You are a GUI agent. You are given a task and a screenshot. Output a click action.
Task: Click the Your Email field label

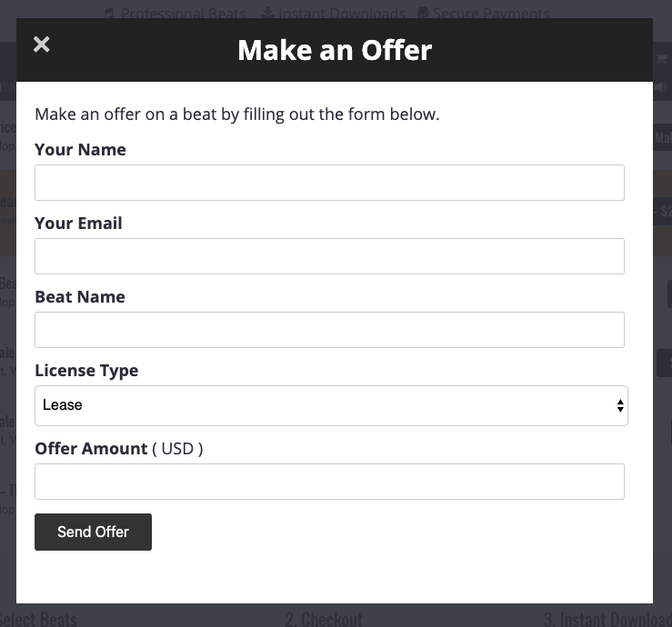click(x=78, y=224)
